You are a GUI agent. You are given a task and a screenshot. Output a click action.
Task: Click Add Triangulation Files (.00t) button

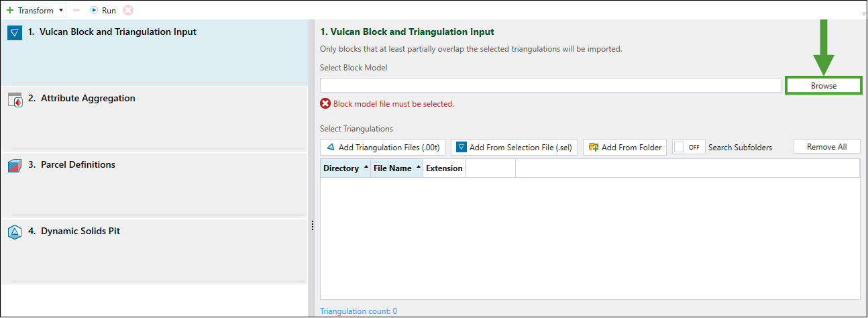pyautogui.click(x=383, y=147)
